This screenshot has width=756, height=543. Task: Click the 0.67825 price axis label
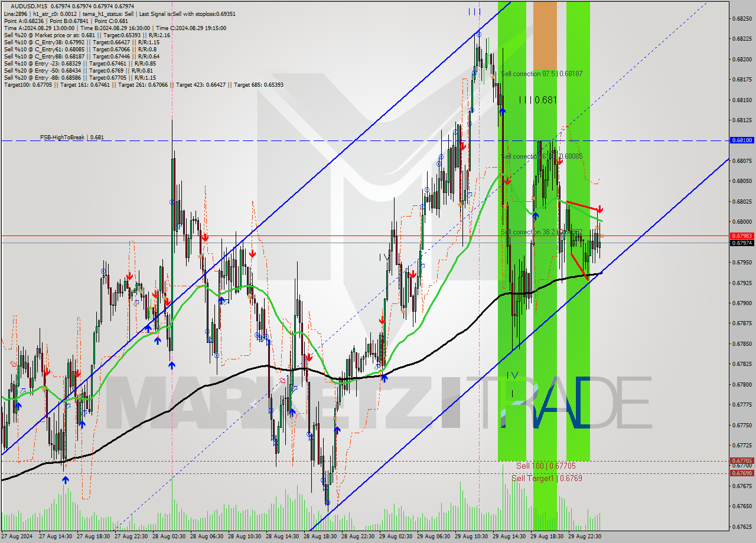742,364
